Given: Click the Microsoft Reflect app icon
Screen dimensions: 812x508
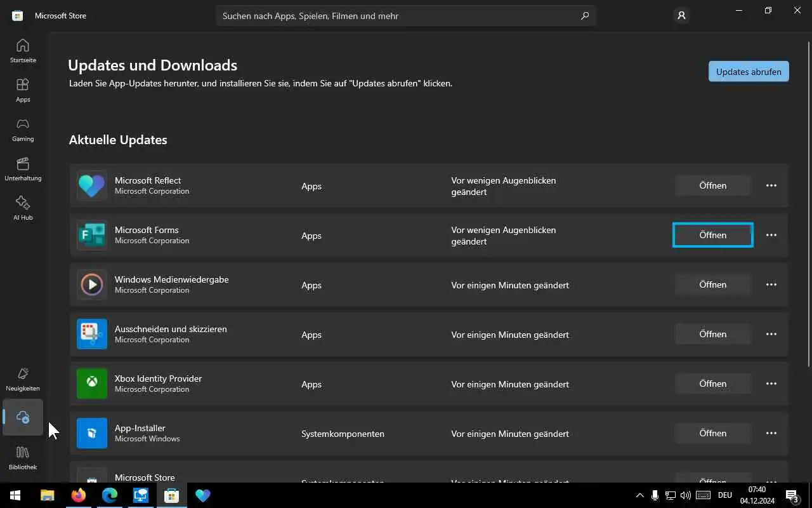Looking at the screenshot, I should [92, 185].
